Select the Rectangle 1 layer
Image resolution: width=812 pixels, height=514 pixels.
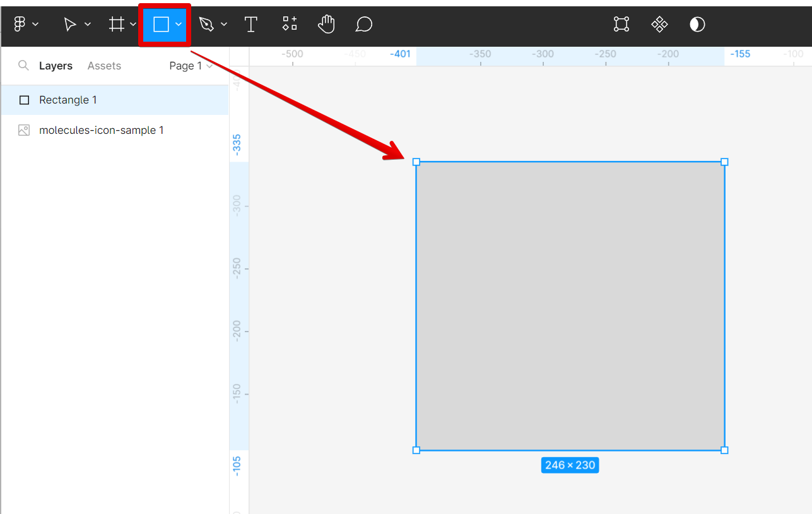(69, 100)
